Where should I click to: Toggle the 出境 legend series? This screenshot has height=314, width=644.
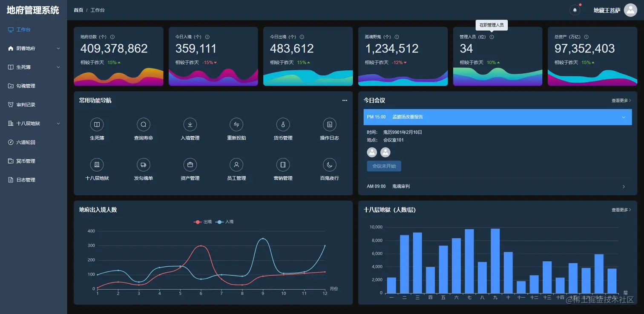click(203, 222)
